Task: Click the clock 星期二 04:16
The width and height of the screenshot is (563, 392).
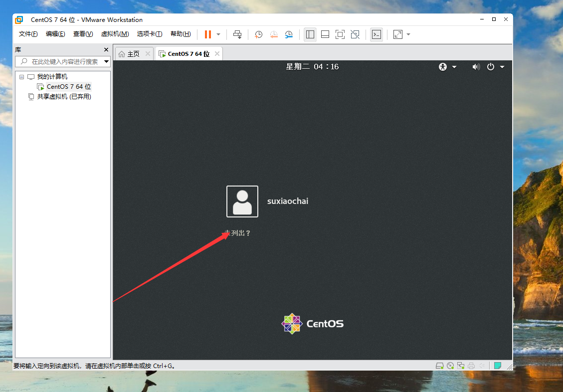Action: click(x=312, y=66)
